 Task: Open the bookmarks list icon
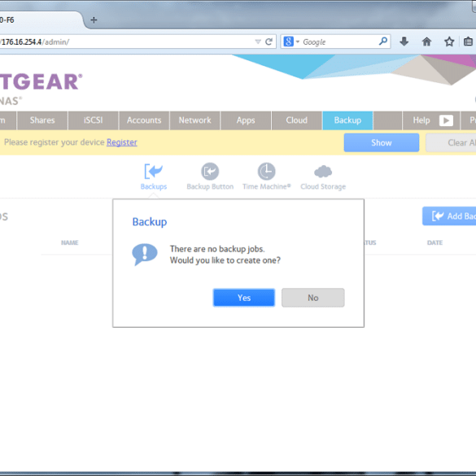468,41
